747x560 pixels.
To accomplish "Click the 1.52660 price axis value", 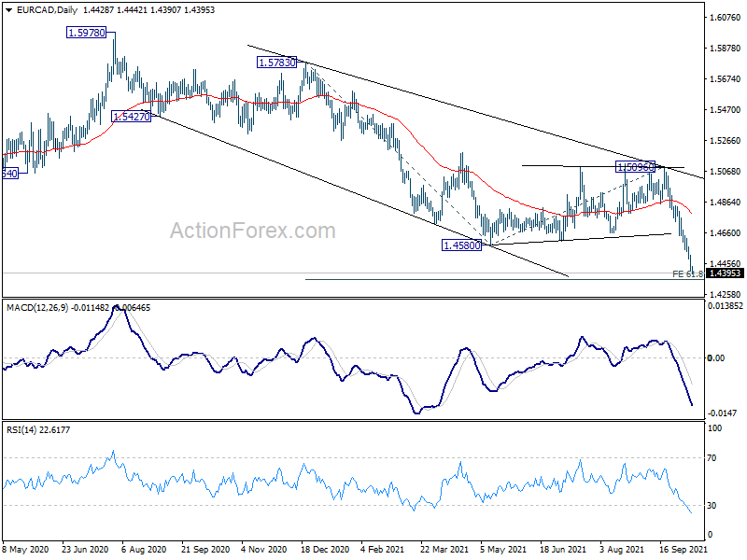I will pos(726,141).
